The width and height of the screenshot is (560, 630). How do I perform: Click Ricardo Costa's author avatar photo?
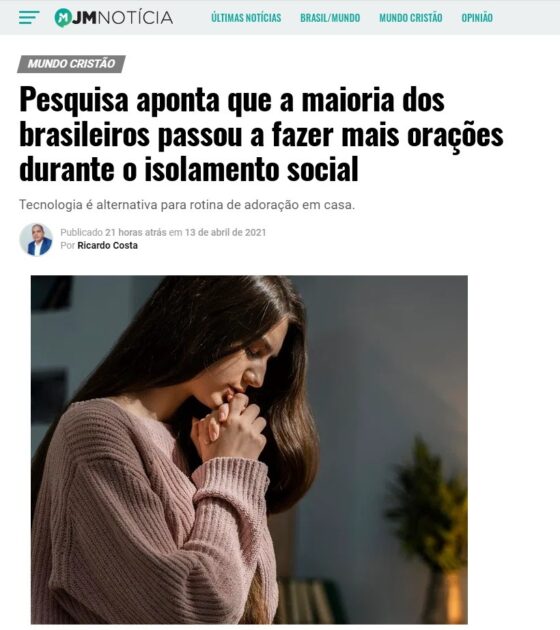click(x=36, y=239)
